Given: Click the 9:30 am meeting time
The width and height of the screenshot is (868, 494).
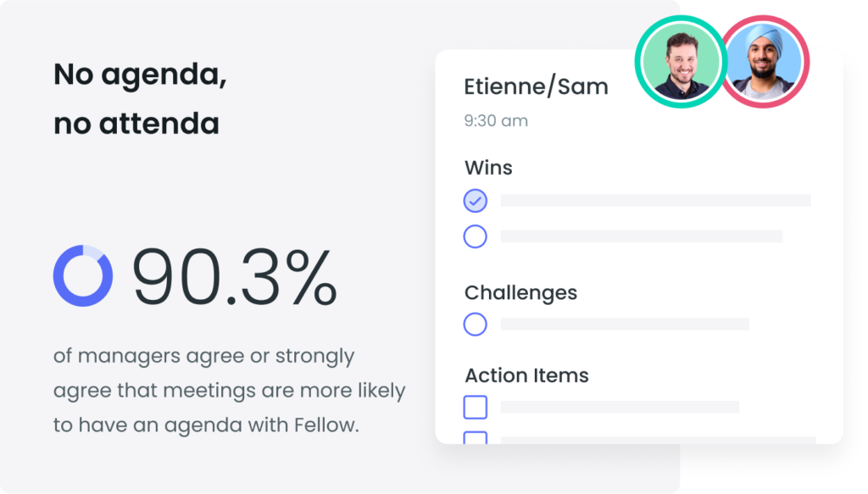Looking at the screenshot, I should 496,120.
